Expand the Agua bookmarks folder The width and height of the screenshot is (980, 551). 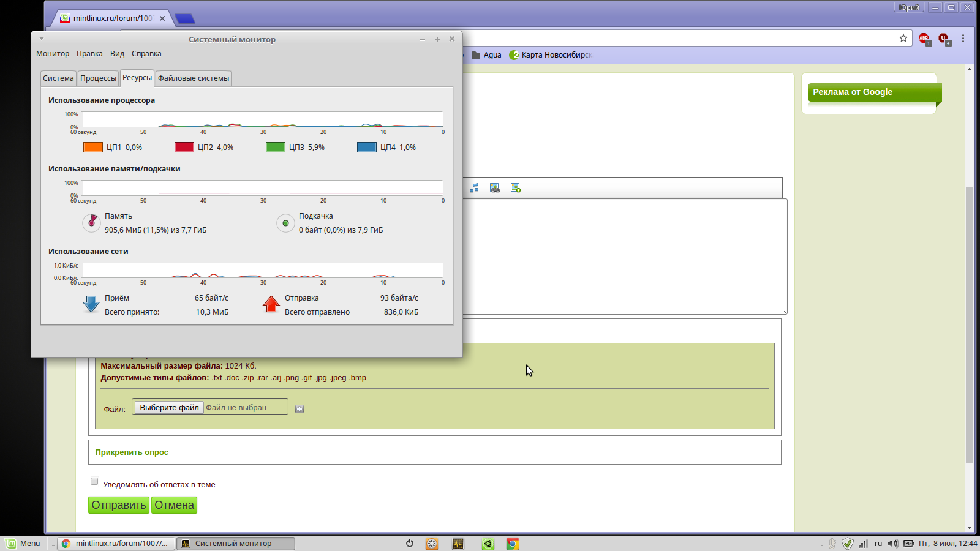486,55
